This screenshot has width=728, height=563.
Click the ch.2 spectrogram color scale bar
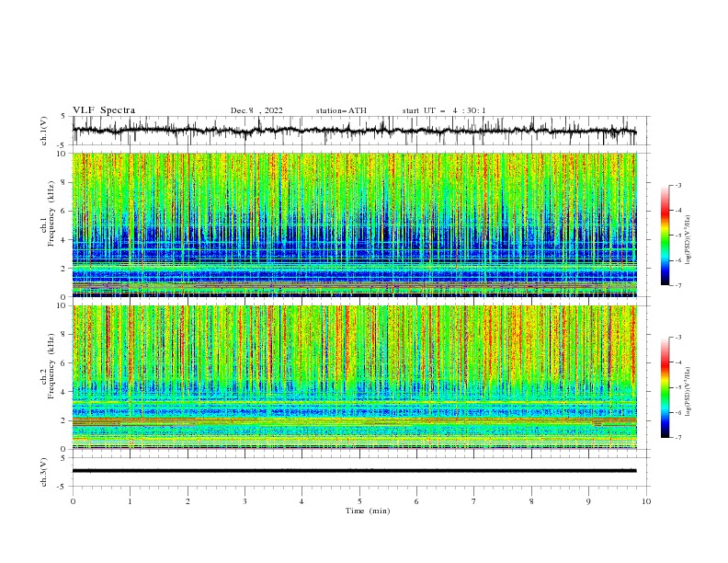665,387
